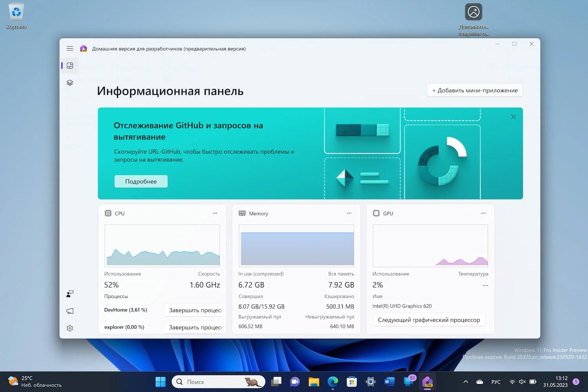
Task: Open the Memory widget options menu
Action: pos(349,213)
